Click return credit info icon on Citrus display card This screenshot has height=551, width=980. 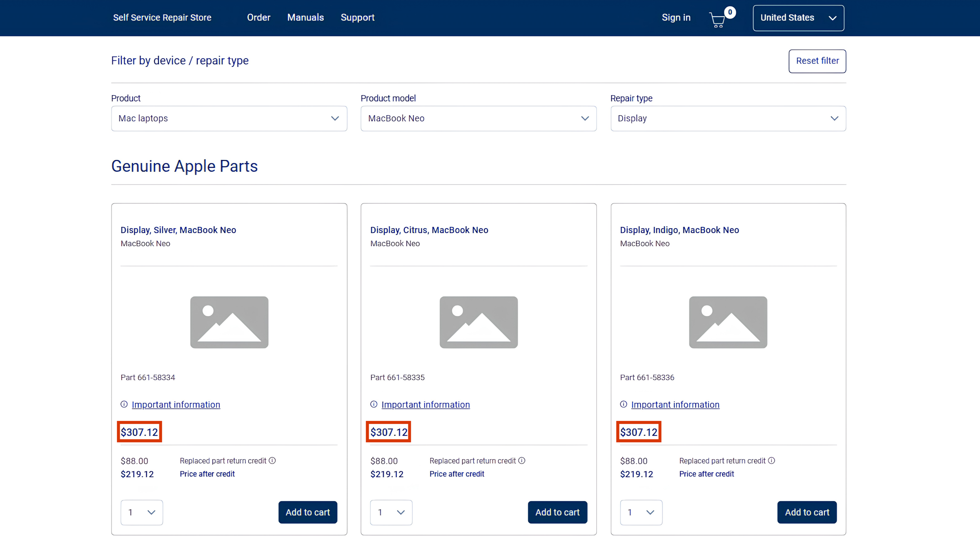[522, 460]
